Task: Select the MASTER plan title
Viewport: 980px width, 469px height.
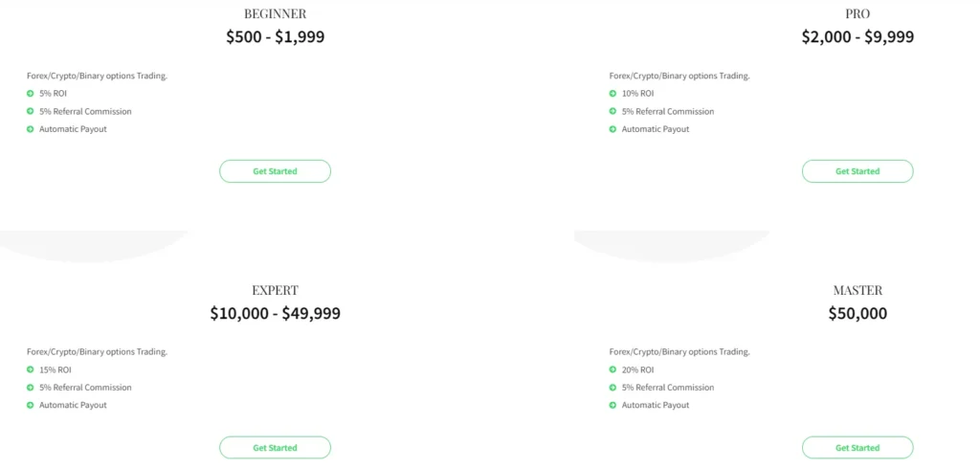Action: [x=857, y=290]
